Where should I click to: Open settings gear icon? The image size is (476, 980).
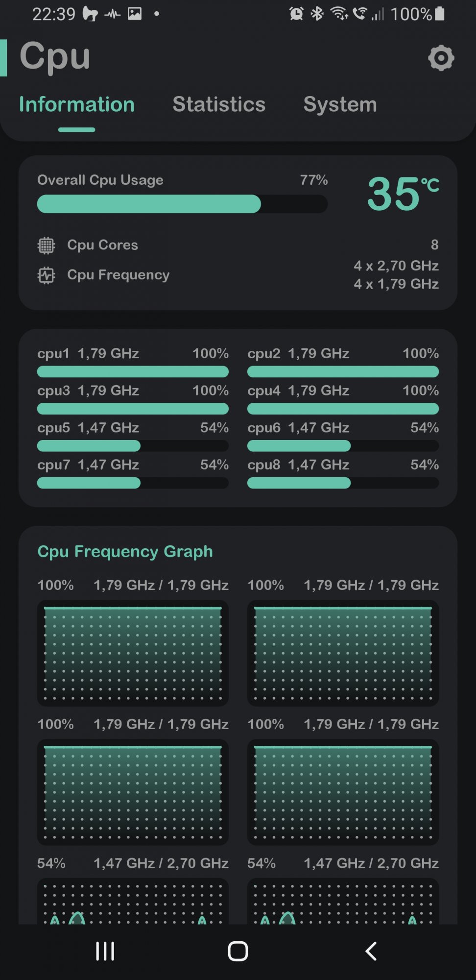(441, 58)
